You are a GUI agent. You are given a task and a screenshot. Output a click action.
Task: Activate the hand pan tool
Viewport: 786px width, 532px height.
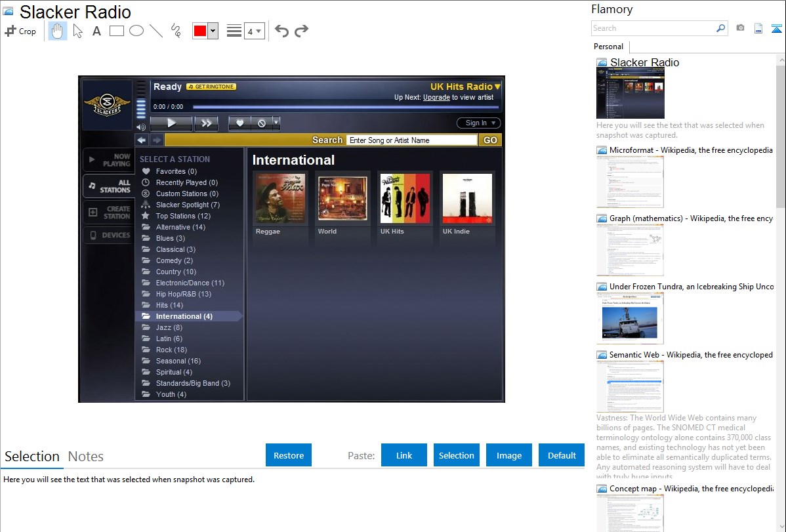(x=57, y=31)
